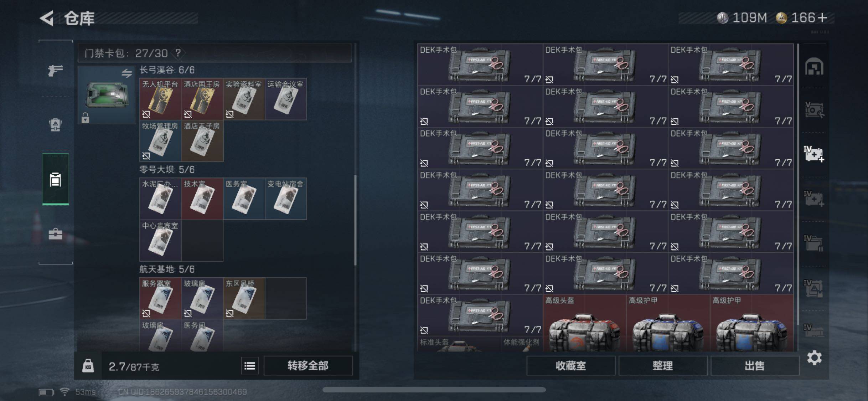Toggle the weight lock icon near 2.7/87千克
Viewport: 868px width, 401px height.
point(88,366)
